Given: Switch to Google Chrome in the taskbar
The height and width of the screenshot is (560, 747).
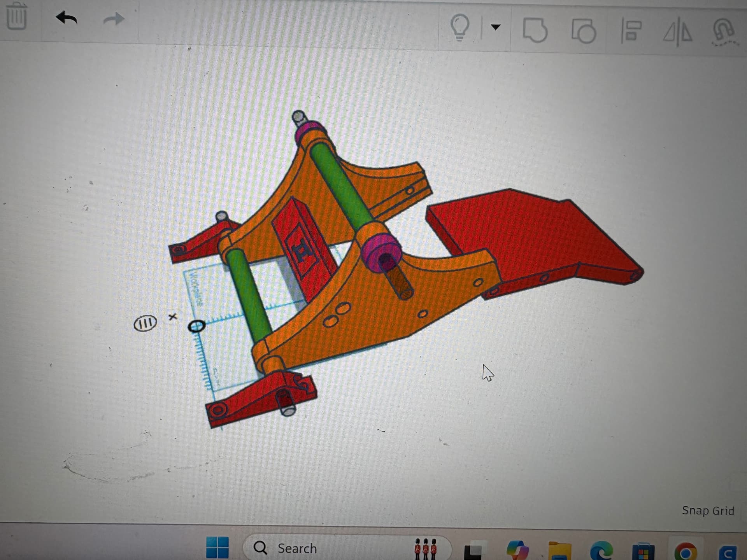Looking at the screenshot, I should click(686, 551).
